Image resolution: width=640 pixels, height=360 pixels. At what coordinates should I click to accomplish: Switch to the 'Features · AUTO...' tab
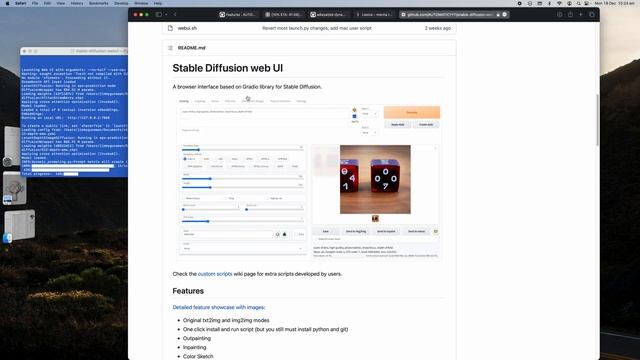238,14
